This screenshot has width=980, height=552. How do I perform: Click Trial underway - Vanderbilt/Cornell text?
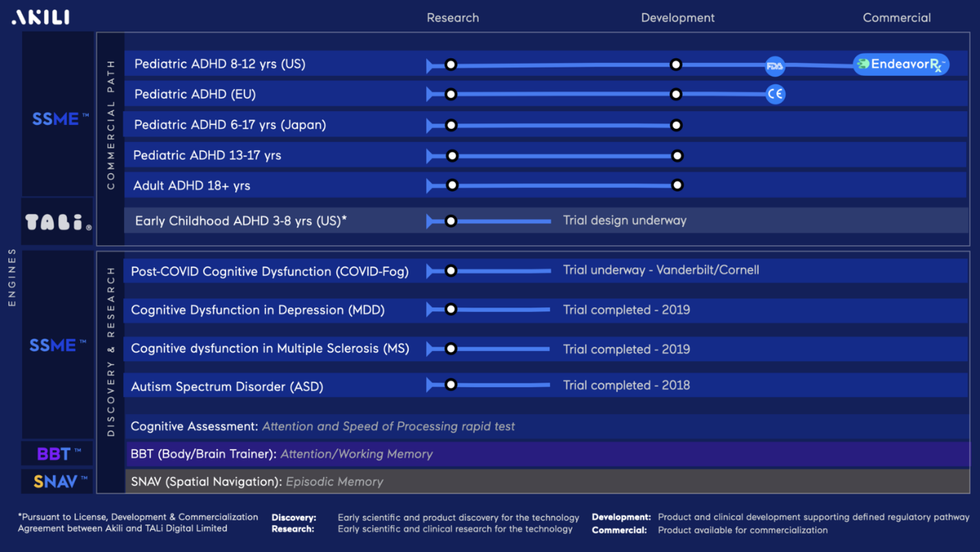(x=660, y=270)
